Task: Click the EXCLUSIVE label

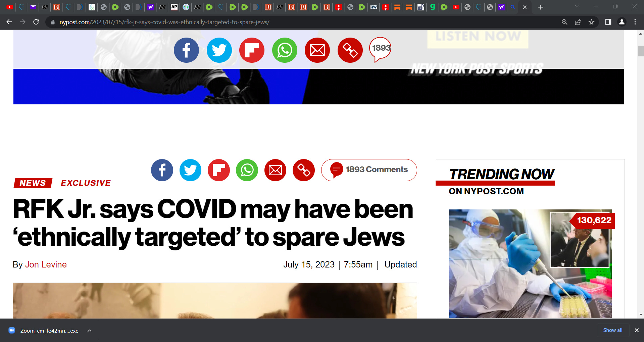Action: (86, 183)
